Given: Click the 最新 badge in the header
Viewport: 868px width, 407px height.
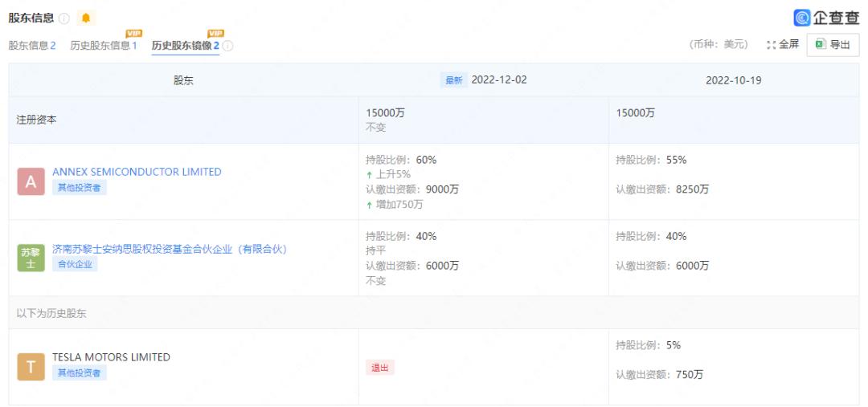Looking at the screenshot, I should pyautogui.click(x=454, y=80).
